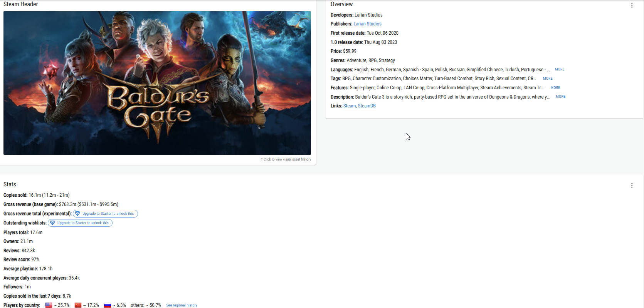The image size is (644, 308).
Task: Click the Genres text Adventure, RPG, Strategy
Action: [x=371, y=60]
